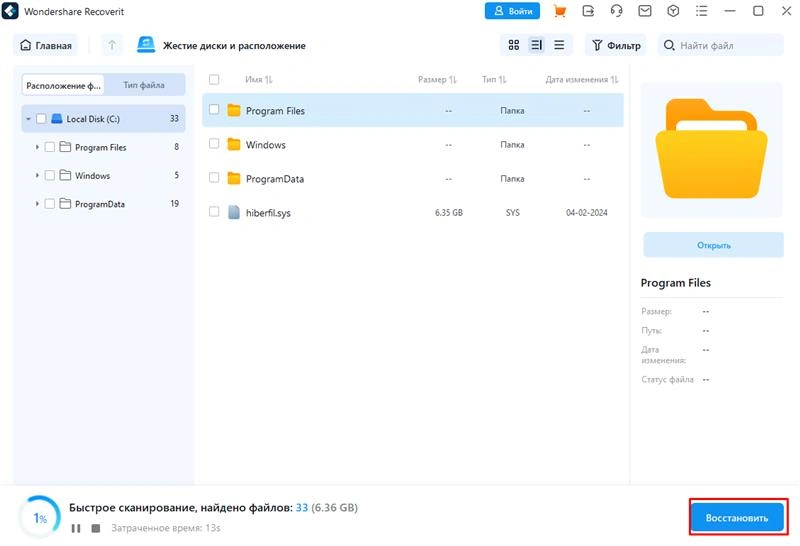
Task: Collapse the Local Disk (C:) node
Action: [27, 119]
